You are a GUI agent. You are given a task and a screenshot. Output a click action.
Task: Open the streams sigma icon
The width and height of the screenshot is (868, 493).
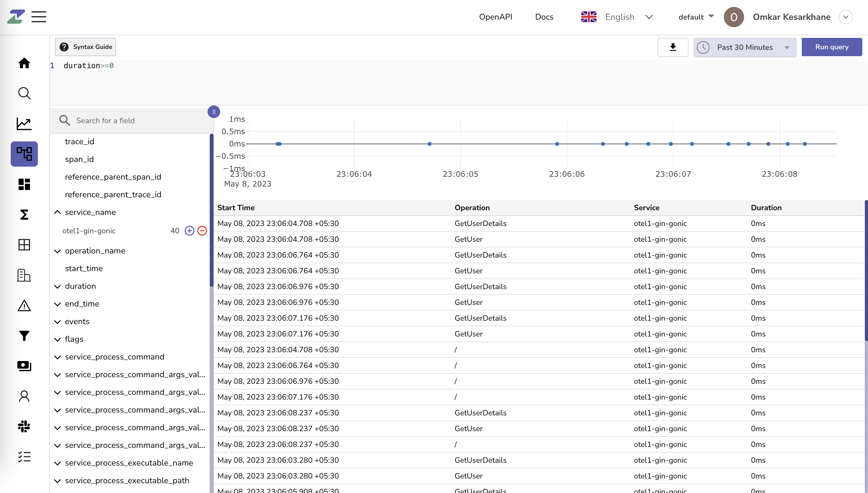[24, 214]
